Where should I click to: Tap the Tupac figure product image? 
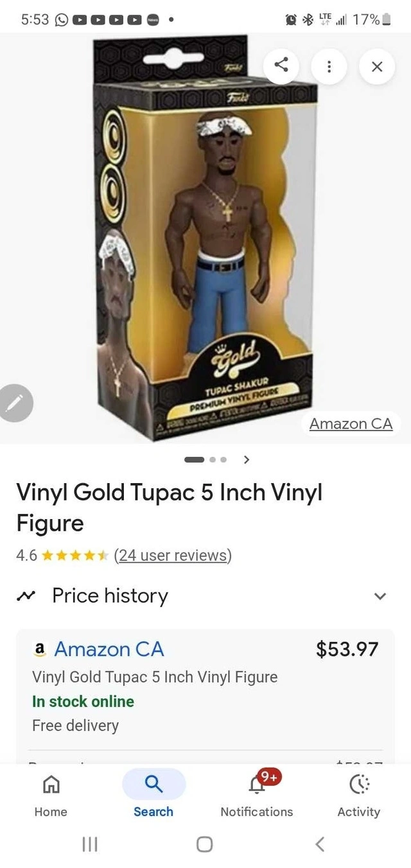tap(205, 238)
